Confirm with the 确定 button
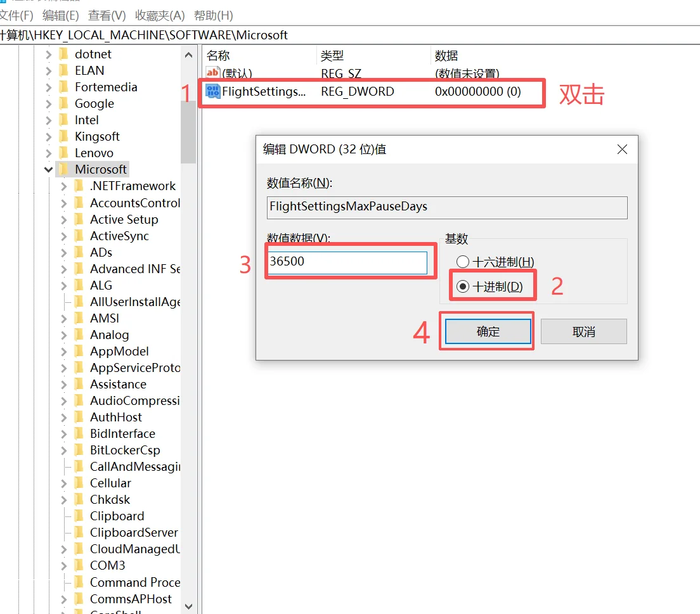Screen dimensions: 700x614 tap(488, 331)
